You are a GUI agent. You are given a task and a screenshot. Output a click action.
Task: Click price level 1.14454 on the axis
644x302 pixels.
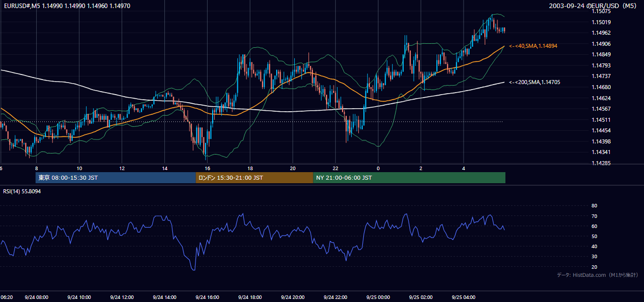click(601, 130)
